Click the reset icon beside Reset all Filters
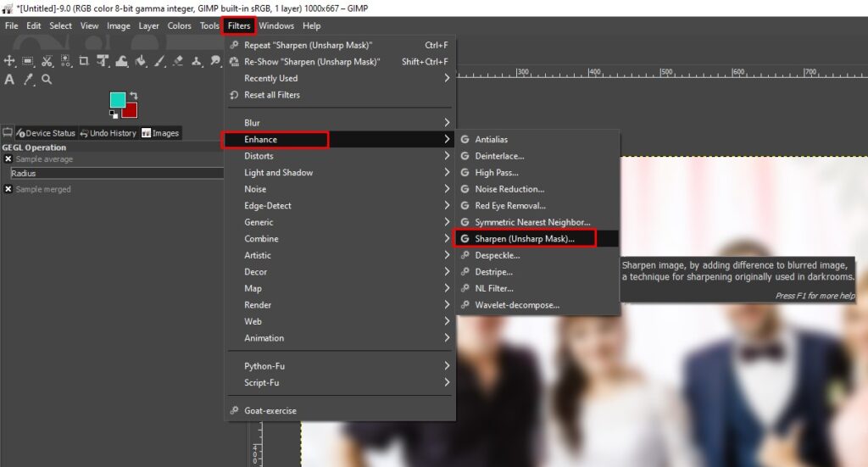The image size is (868, 467). (234, 95)
